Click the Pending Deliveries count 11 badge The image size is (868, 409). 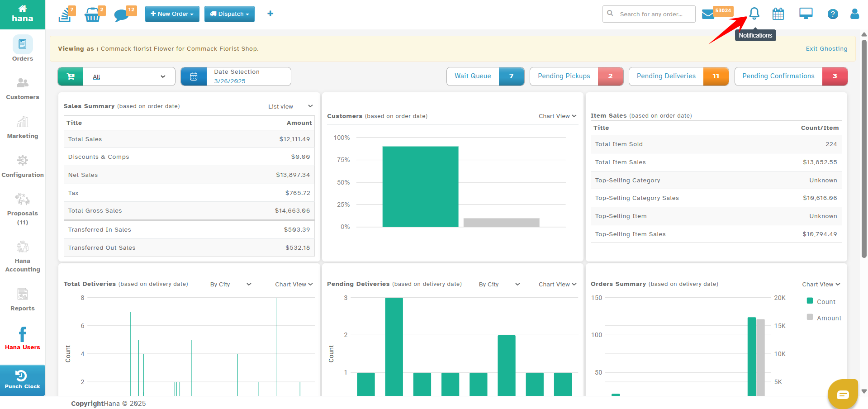716,76
